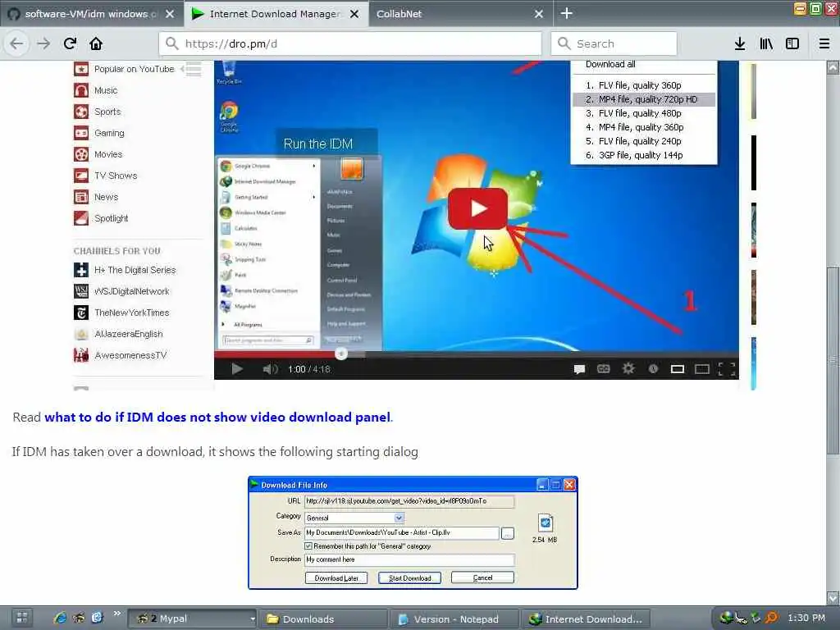Open the downloads arrow in browser toolbar
Image resolution: width=840 pixels, height=630 pixels.
click(x=740, y=43)
